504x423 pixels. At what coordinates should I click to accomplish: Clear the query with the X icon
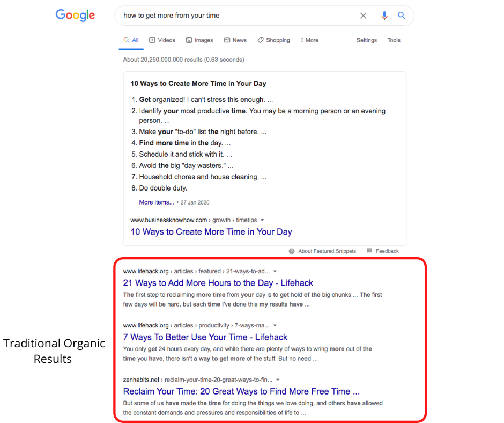pos(363,16)
